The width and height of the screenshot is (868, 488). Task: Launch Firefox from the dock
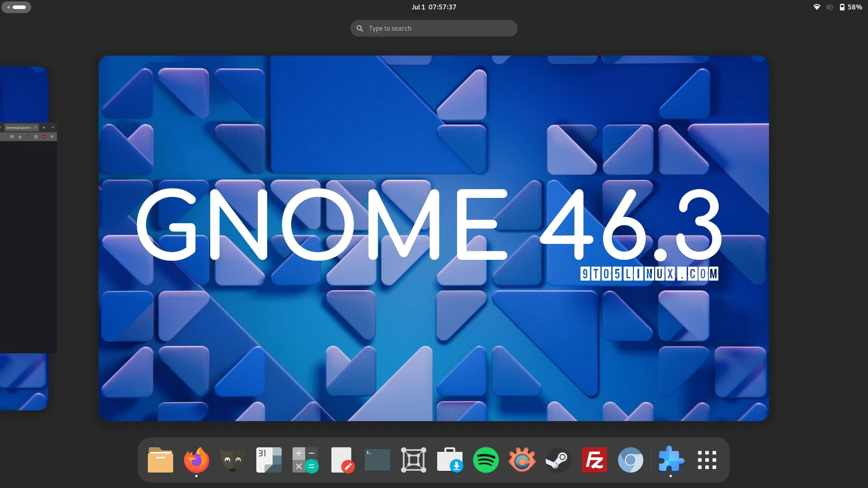pyautogui.click(x=197, y=460)
